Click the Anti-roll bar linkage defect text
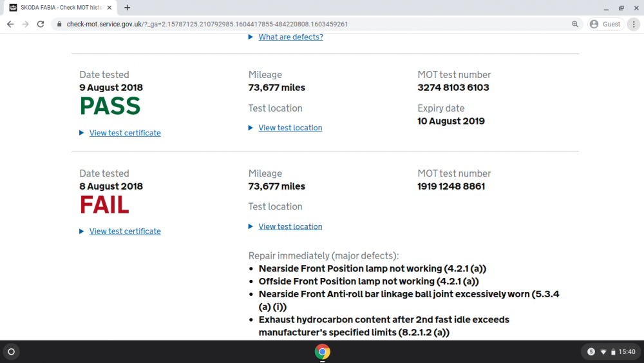644x363 pixels. pyautogui.click(x=409, y=300)
